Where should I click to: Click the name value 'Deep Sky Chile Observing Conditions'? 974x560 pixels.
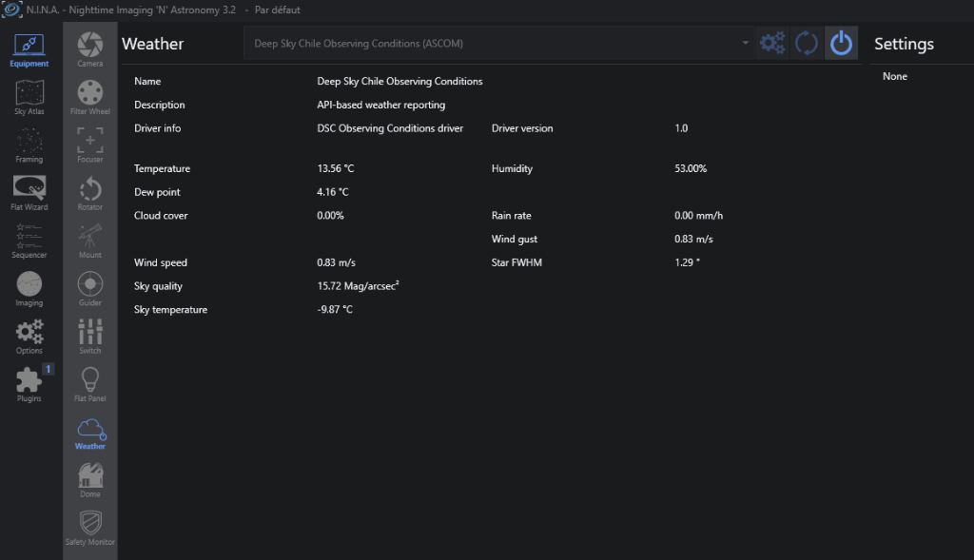coord(399,82)
